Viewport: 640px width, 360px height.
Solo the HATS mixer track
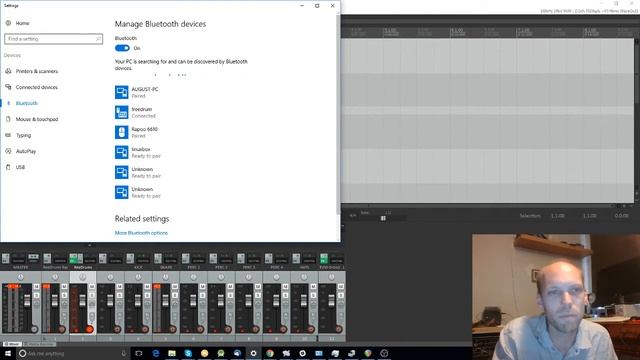(313, 296)
